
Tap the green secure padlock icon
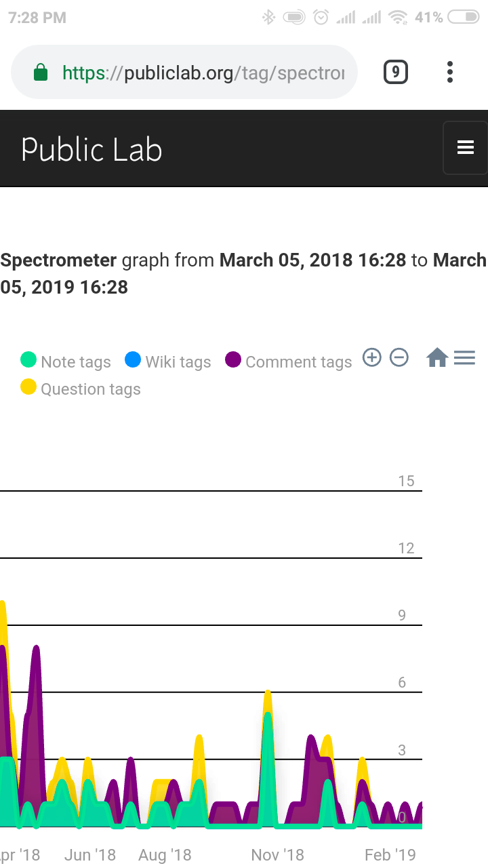41,72
